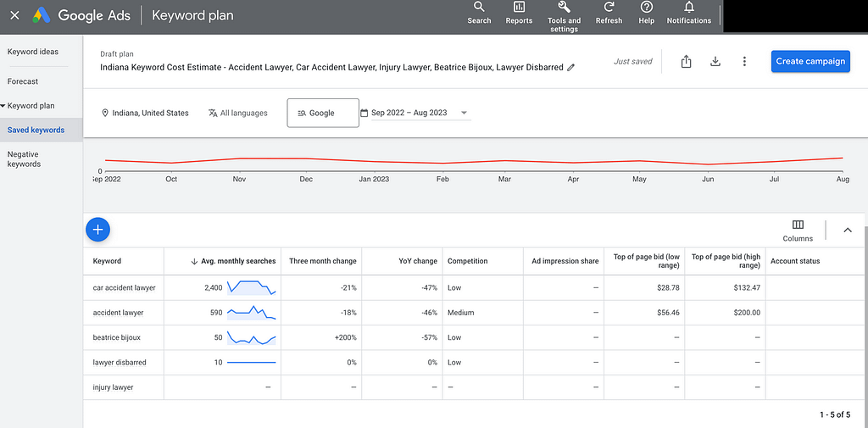Open Forecast in sidebar
This screenshot has height=428, width=868.
tap(23, 81)
